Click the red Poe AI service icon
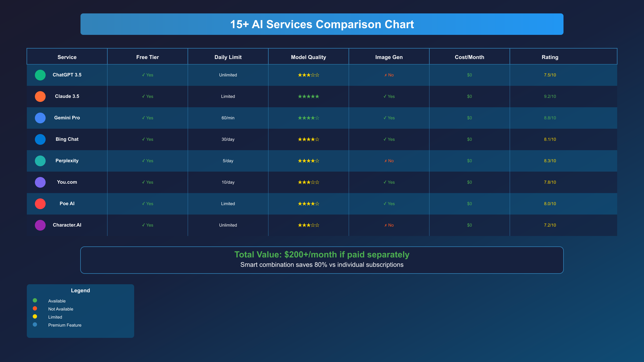Screen dimensions: 644x362 click(40, 204)
